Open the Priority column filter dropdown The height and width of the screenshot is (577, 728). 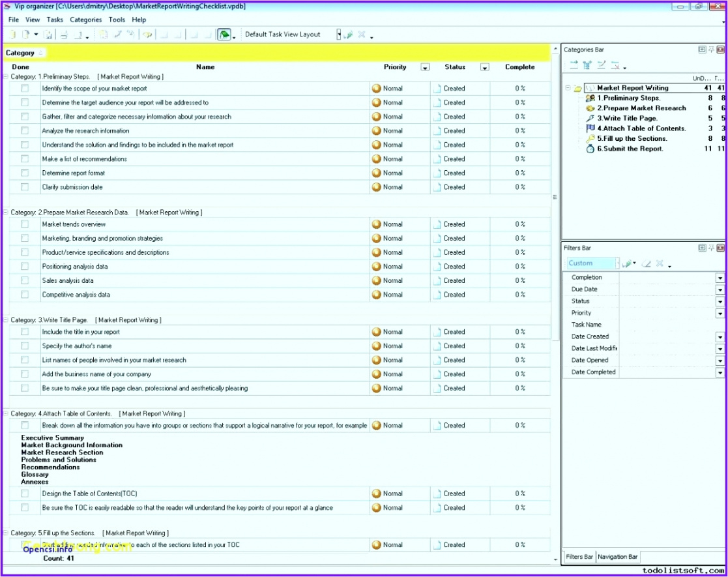pyautogui.click(x=425, y=67)
